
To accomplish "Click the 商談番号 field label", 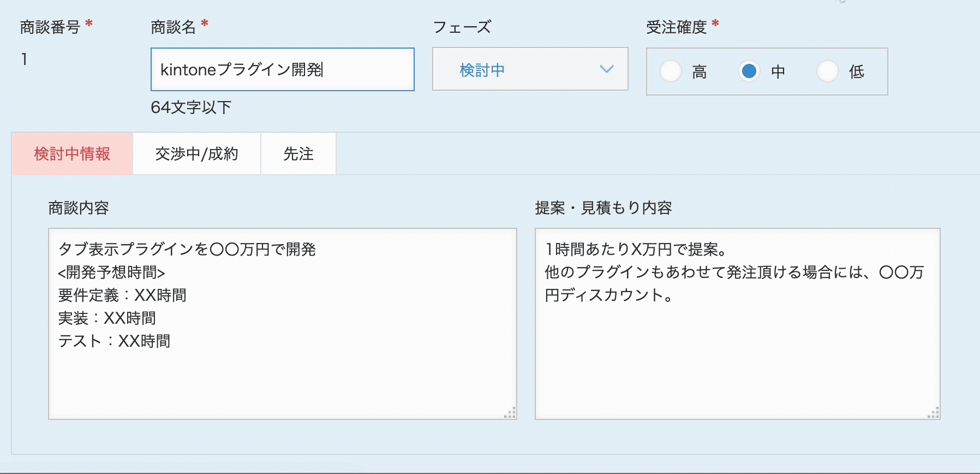I will (x=50, y=27).
